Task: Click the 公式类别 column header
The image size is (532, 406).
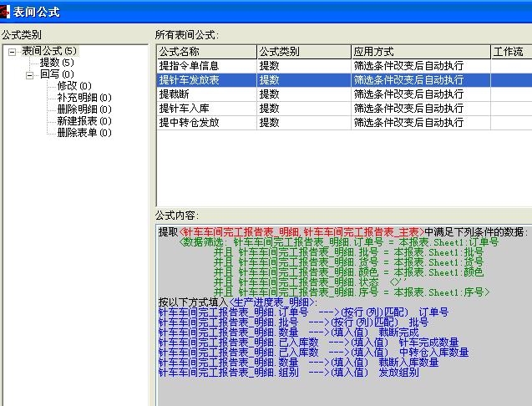Action: [302, 52]
